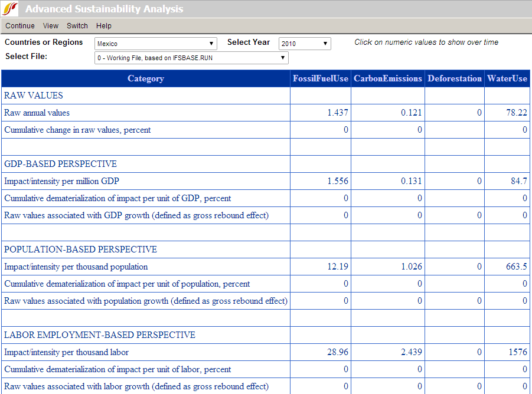Show CarbonEmissions per million GDP value 0.131
Screen dimensions: 532x394
click(x=411, y=181)
